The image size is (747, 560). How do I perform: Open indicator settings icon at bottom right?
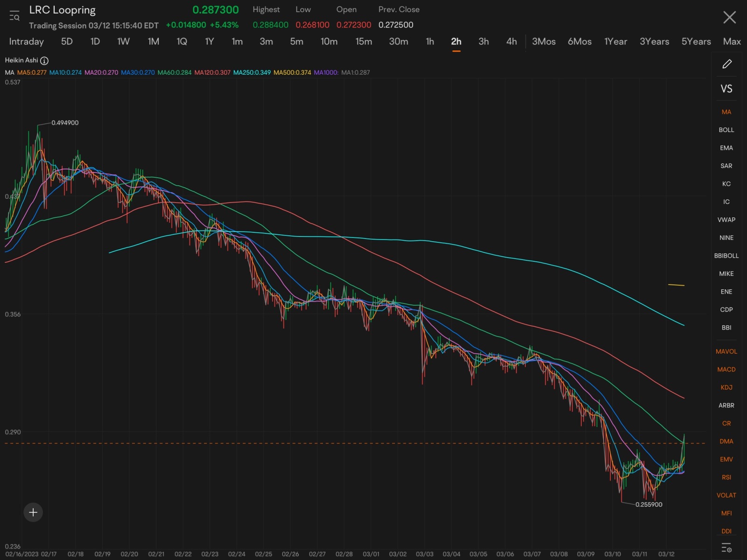(x=726, y=547)
